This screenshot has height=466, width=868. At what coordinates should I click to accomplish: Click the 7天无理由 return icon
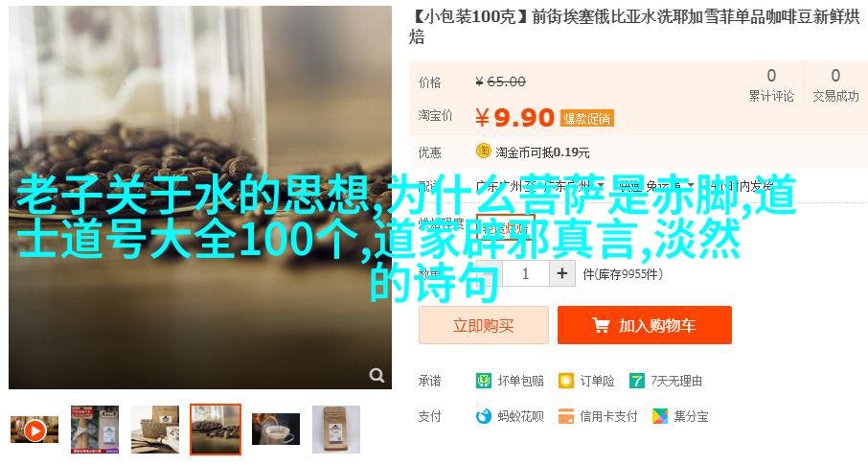(636, 381)
